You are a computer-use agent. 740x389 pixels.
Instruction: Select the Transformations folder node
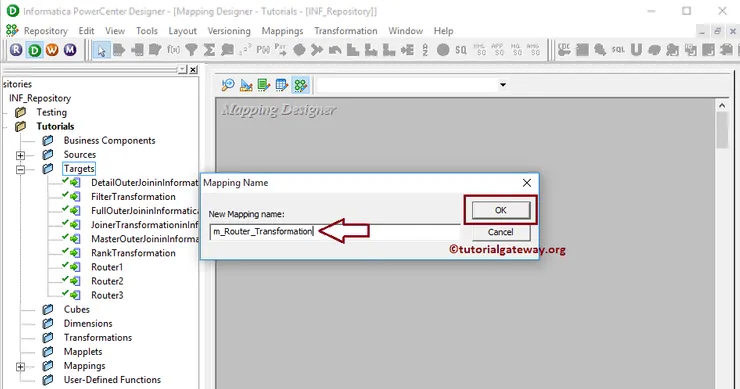98,338
